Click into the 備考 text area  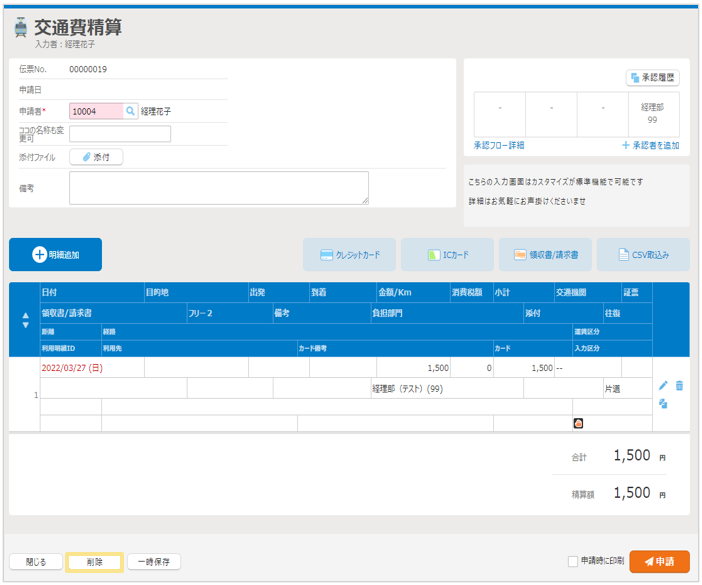click(x=218, y=187)
